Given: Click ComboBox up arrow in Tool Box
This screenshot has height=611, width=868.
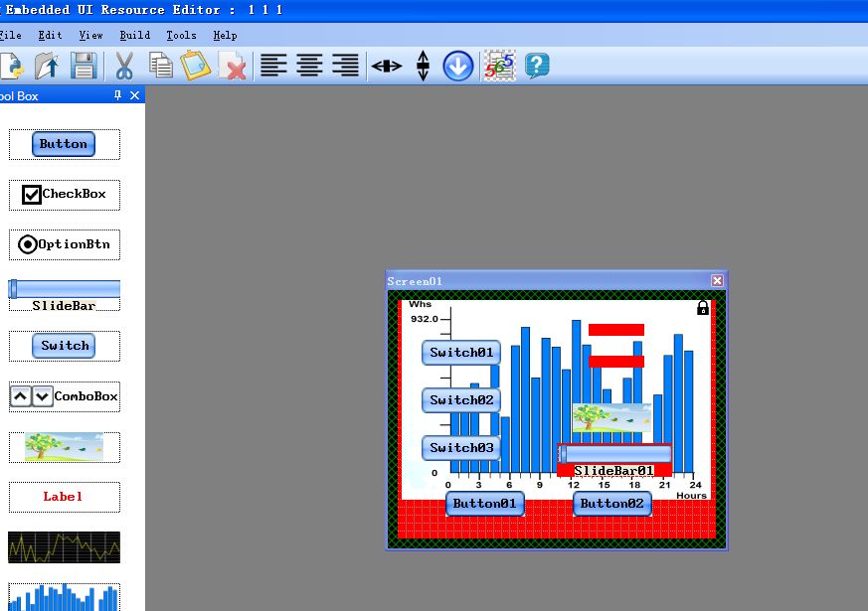Looking at the screenshot, I should point(21,396).
